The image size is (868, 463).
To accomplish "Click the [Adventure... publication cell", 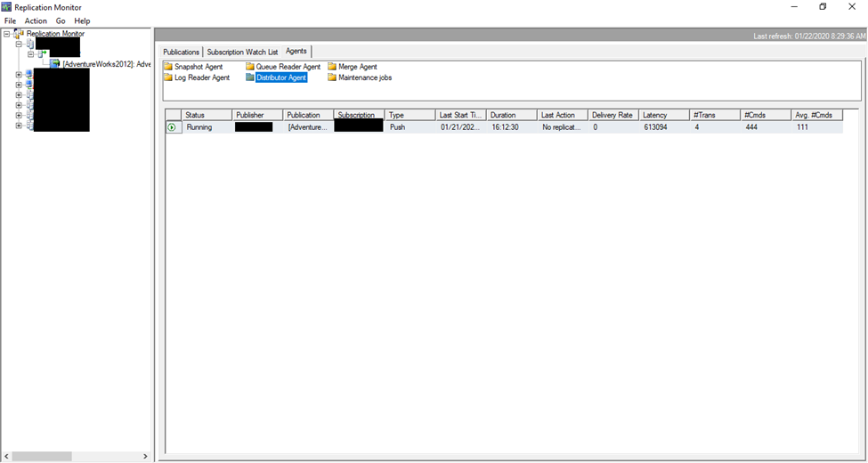I will [307, 127].
